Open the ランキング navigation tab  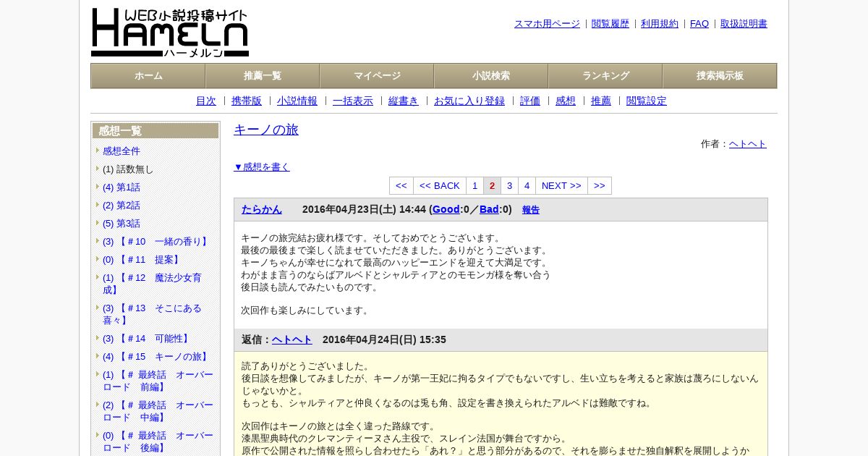(605, 76)
